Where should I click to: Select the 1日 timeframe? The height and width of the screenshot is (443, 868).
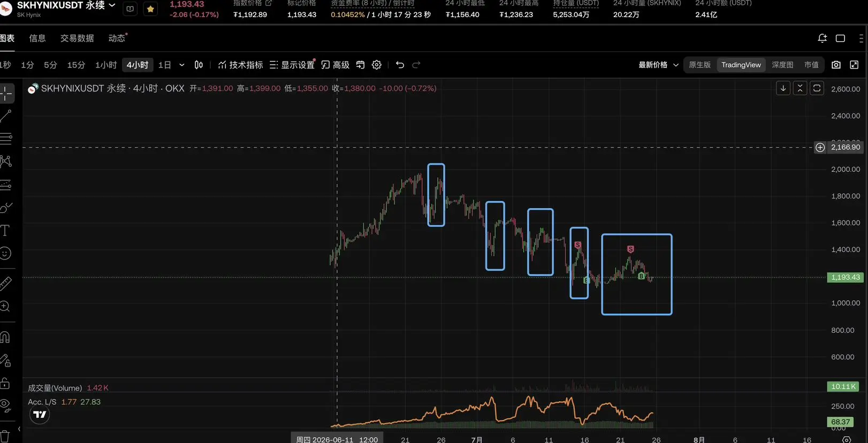(165, 65)
